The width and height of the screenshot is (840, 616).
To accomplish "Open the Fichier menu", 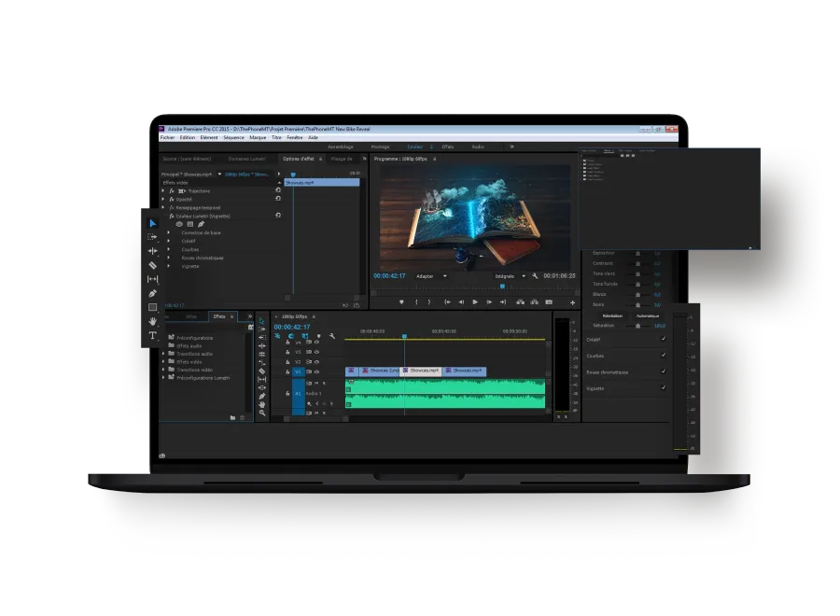I will pos(168,137).
